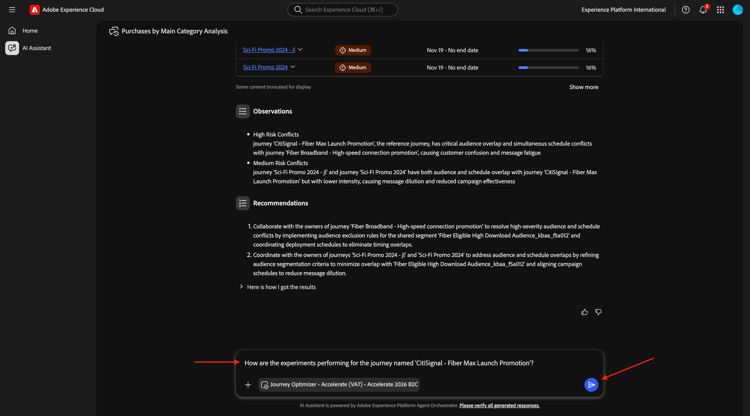Open the AI Assistant menu item
This screenshot has height=416, width=750.
[36, 48]
